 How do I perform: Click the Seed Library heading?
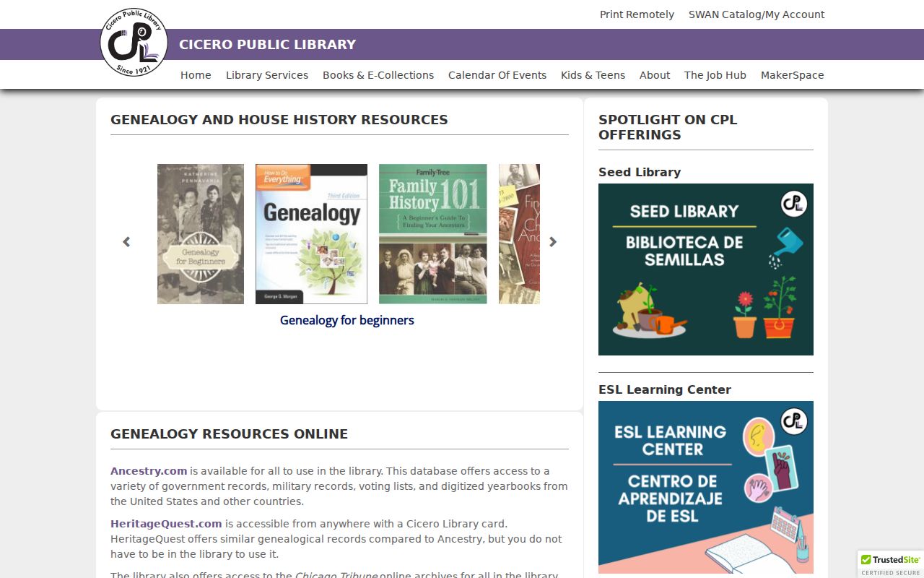point(640,172)
